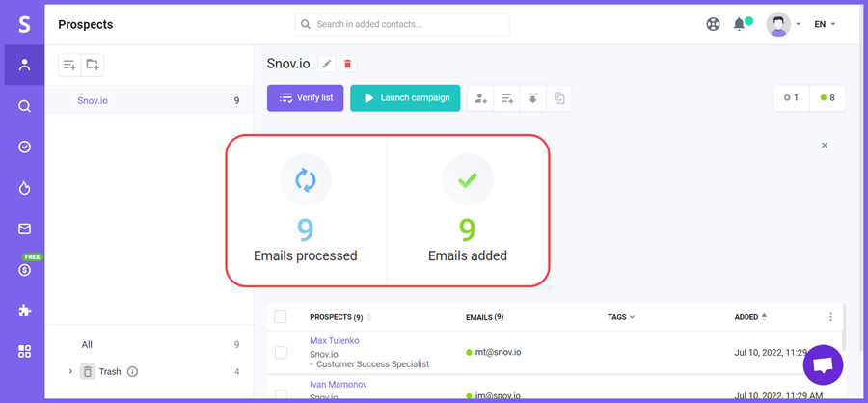
Task: Select the Trash entry label
Action: pyautogui.click(x=110, y=371)
